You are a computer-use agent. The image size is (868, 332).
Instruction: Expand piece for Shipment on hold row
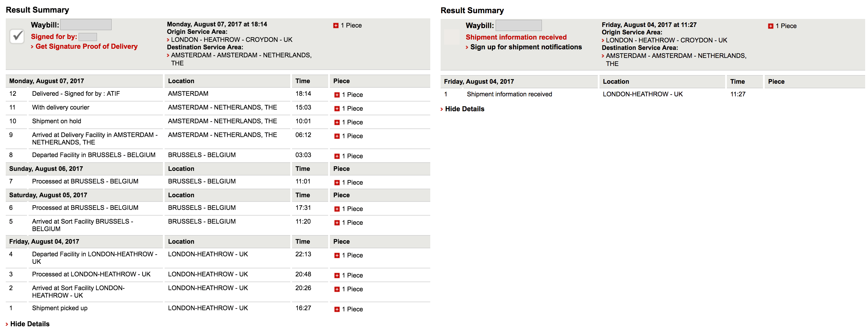pos(337,122)
